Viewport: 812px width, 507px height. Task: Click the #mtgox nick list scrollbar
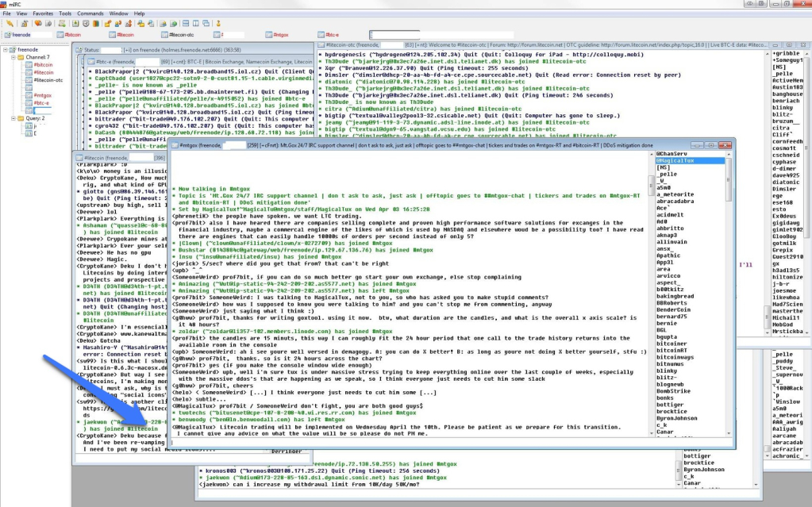pos(728,293)
